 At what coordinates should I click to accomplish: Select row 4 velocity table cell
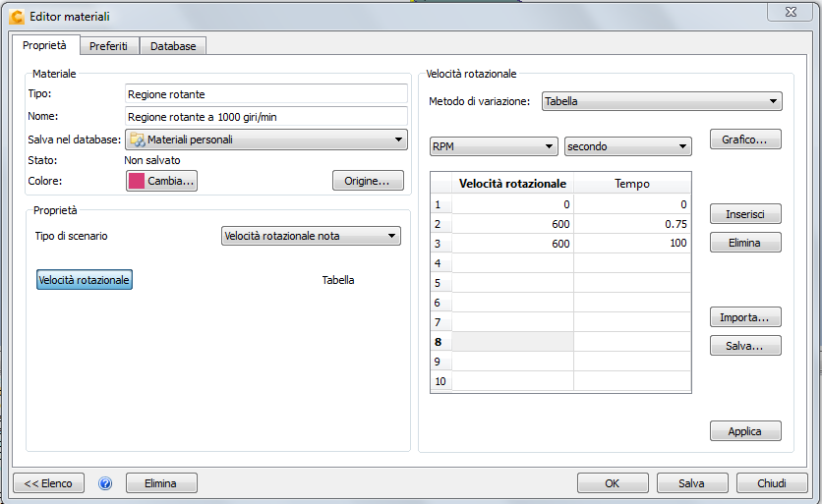point(512,262)
